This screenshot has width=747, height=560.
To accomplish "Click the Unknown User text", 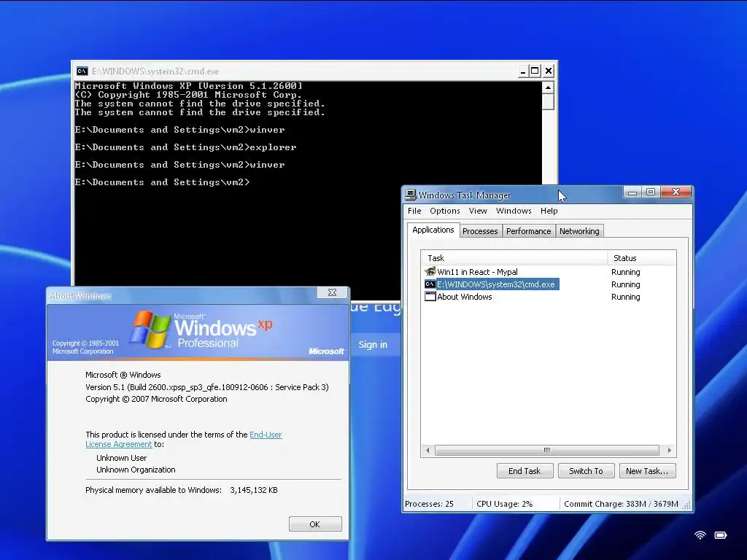I will (x=122, y=458).
